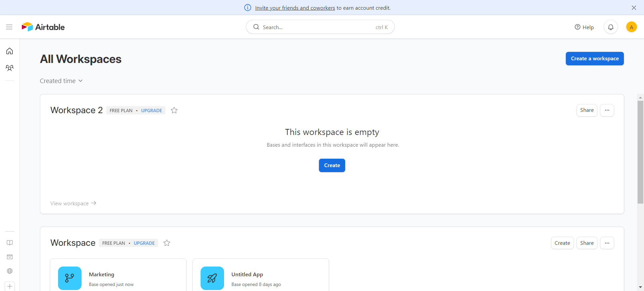Go to Home in the sidebar
This screenshot has width=644, height=291.
10,51
